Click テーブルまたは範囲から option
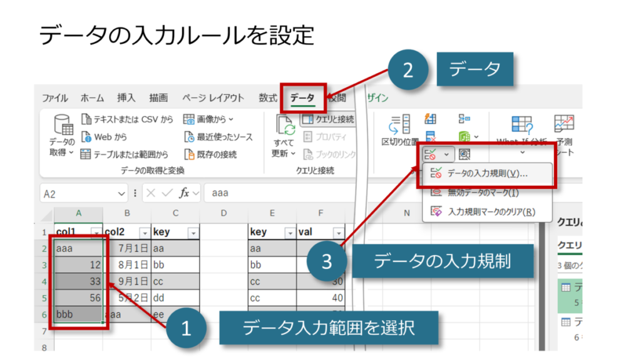The height and width of the screenshot is (364, 641). coord(87,154)
